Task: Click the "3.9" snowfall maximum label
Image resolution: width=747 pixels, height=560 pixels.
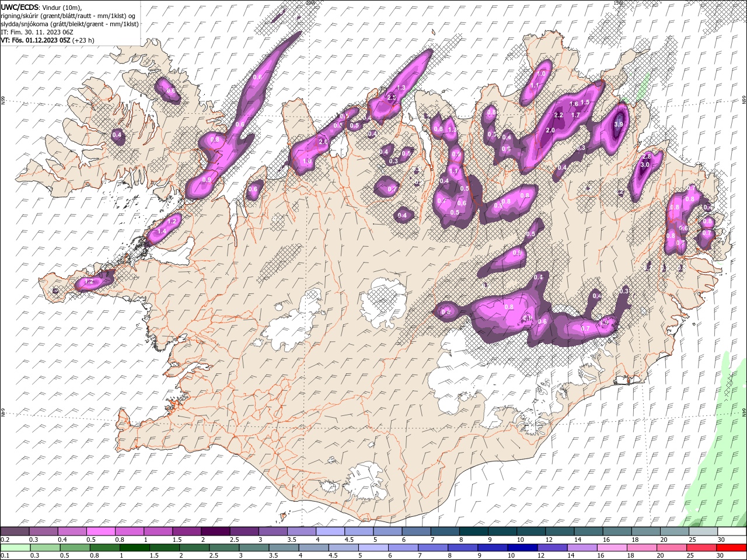Action: 619,124
